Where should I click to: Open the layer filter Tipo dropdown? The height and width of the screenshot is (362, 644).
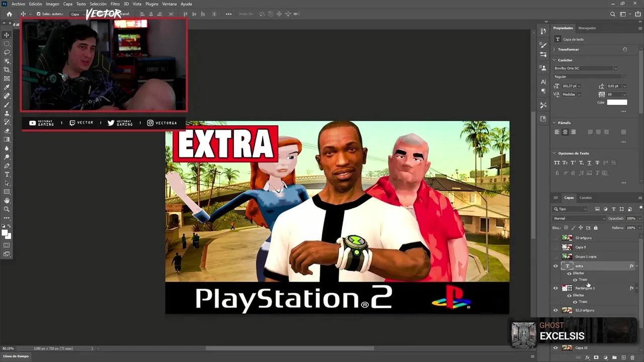tap(571, 209)
